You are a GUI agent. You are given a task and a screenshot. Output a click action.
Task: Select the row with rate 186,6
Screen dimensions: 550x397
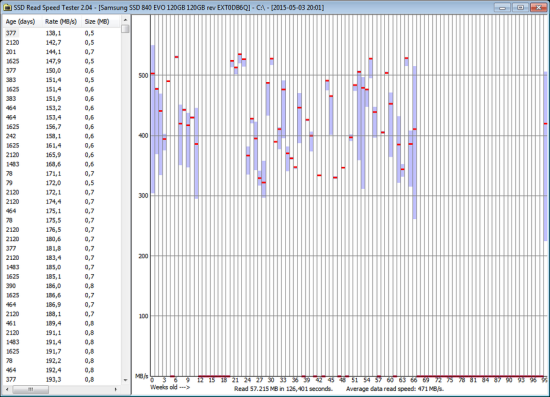pyautogui.click(x=61, y=295)
